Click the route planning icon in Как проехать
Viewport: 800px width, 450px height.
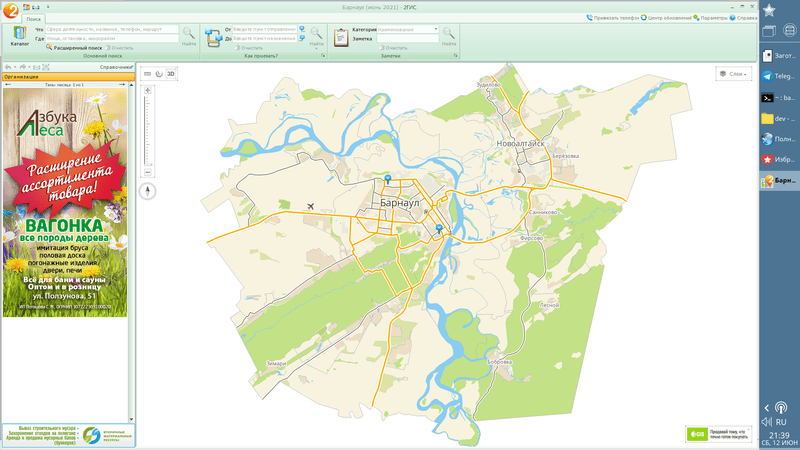213,37
